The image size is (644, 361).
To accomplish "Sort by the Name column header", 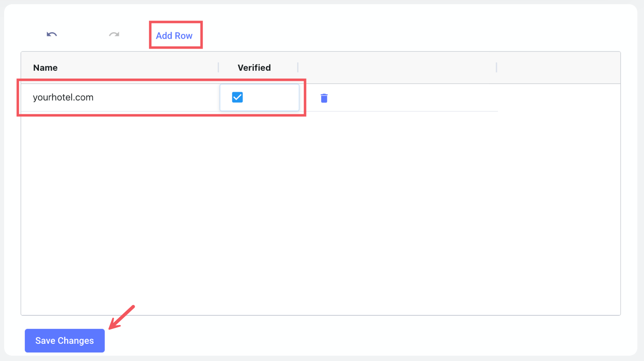I will tap(45, 68).
